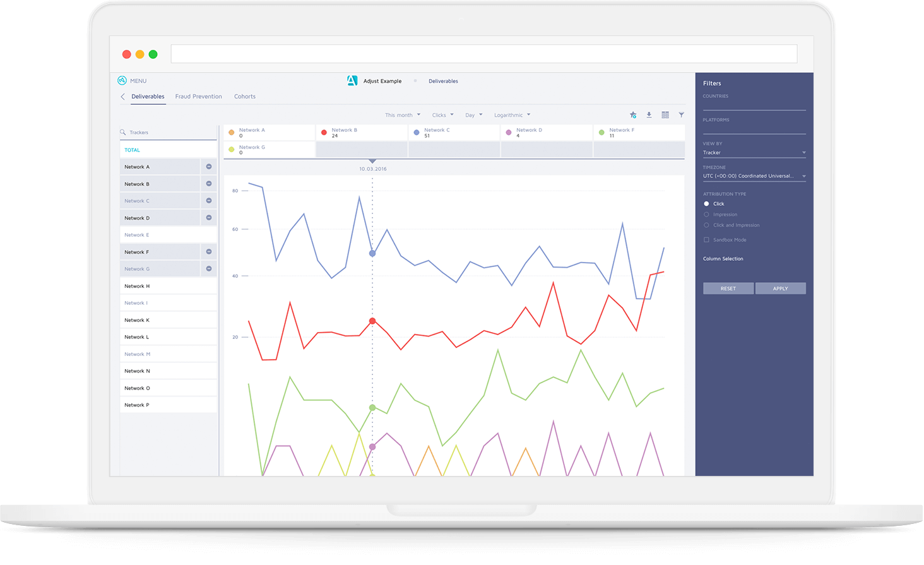The width and height of the screenshot is (924, 565).
Task: Click the red Network B legend swatch
Action: point(324,133)
